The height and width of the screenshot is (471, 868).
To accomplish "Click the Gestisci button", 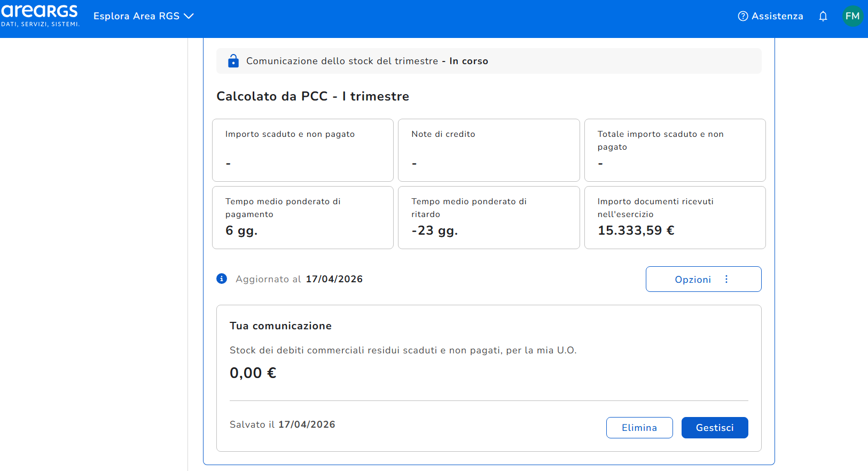I will point(715,428).
